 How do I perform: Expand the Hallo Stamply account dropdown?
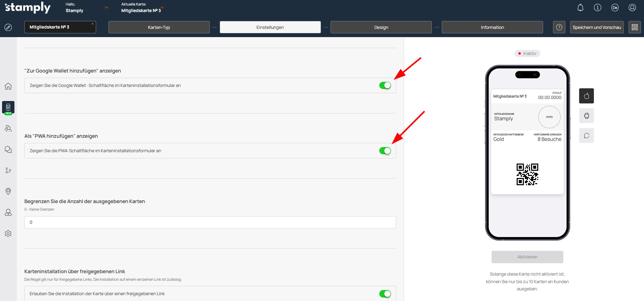tap(106, 8)
